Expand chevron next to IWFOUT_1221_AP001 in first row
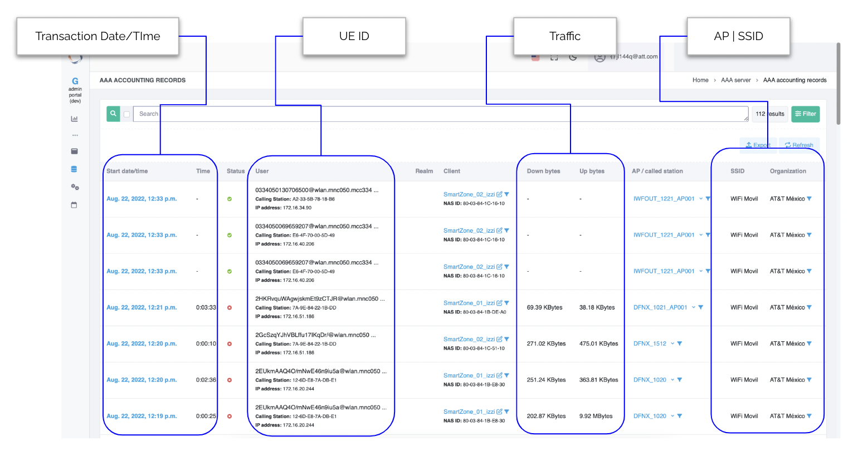This screenshot has height=461, width=868. point(701,199)
